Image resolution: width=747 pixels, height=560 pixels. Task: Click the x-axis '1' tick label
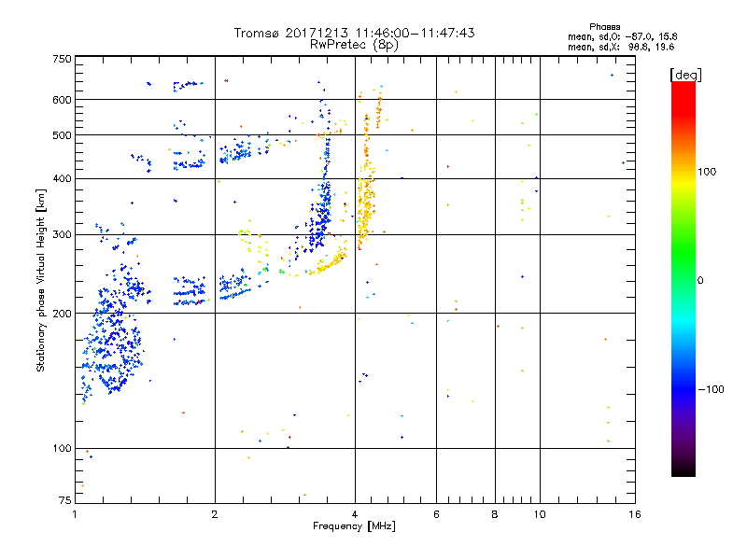point(75,514)
